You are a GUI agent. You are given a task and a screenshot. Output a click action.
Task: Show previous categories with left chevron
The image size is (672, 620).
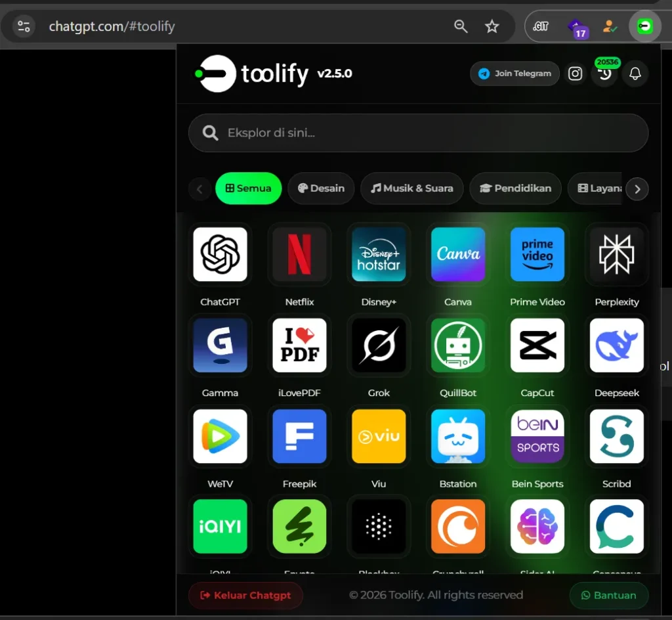(199, 189)
